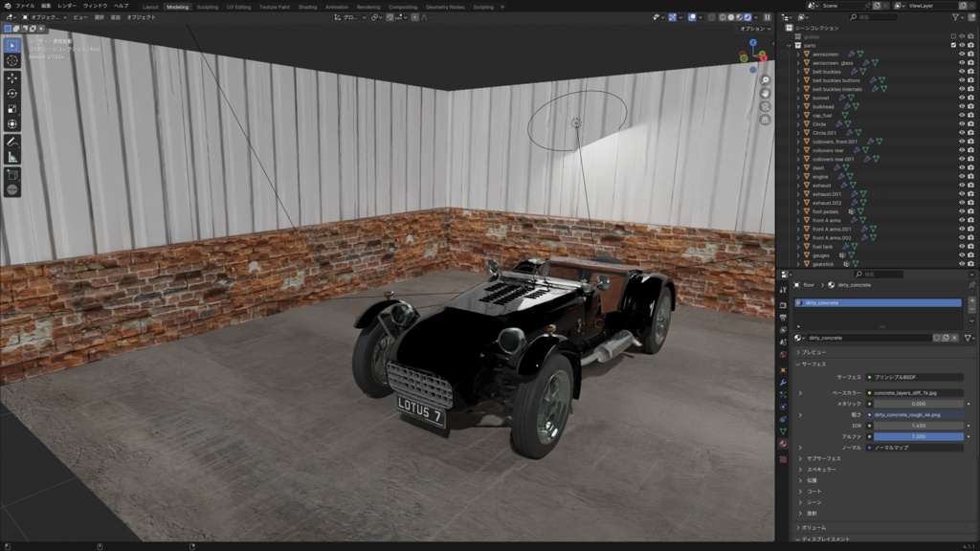Expand the engine object in outliner
The image size is (980, 551).
coord(798,177)
